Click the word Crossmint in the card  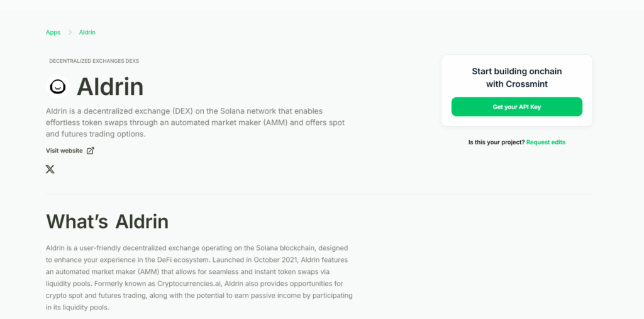click(528, 84)
